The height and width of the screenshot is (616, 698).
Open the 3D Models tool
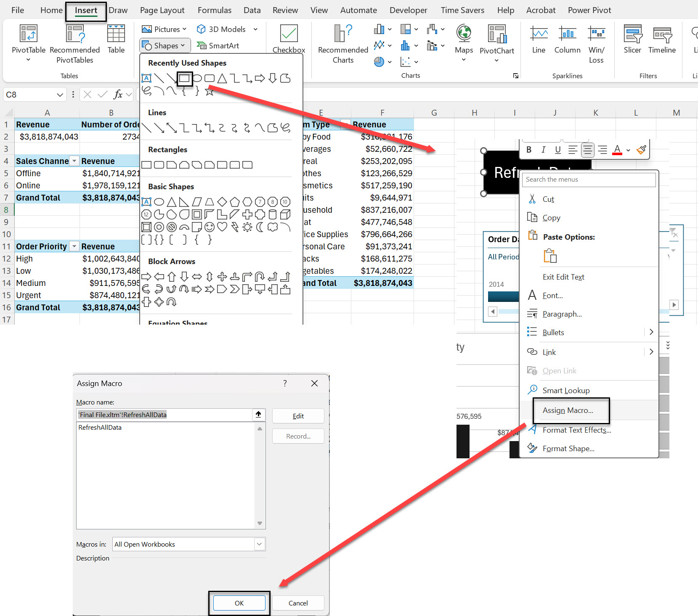coord(222,29)
